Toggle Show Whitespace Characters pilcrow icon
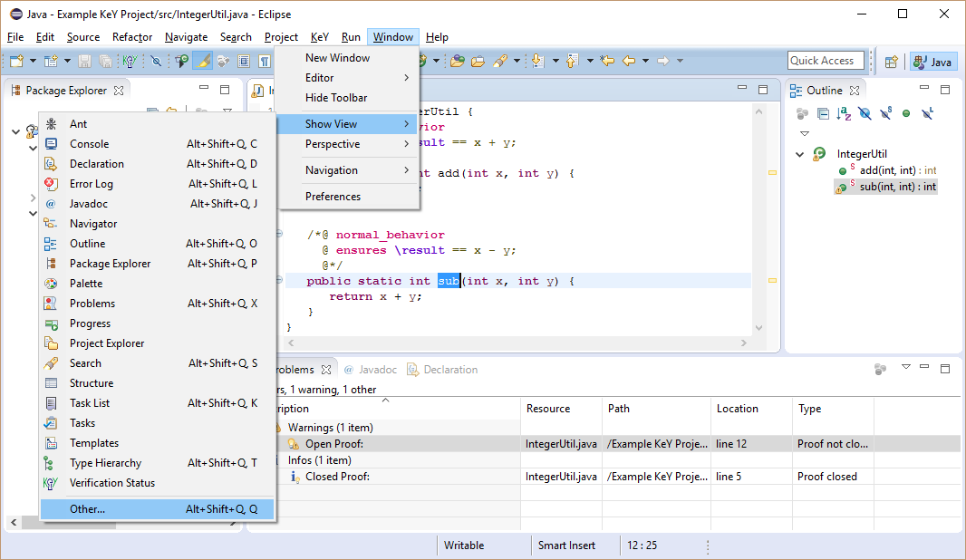The width and height of the screenshot is (966, 560). 265,61
